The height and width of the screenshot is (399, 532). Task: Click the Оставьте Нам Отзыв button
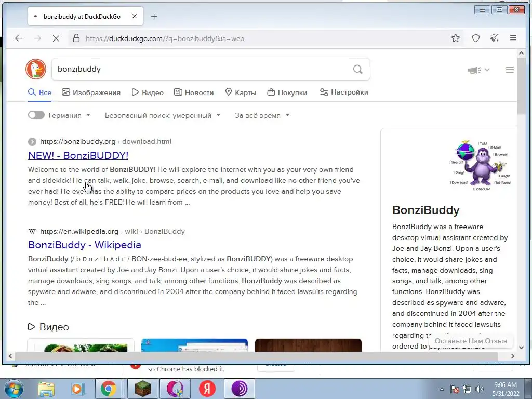471,341
